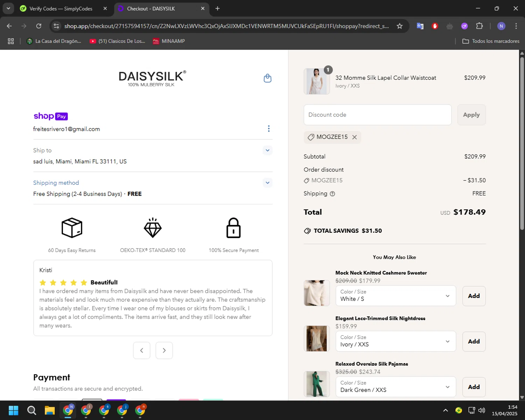The image size is (525, 420).
Task: Open the Windows Start menu
Action: coord(13,410)
